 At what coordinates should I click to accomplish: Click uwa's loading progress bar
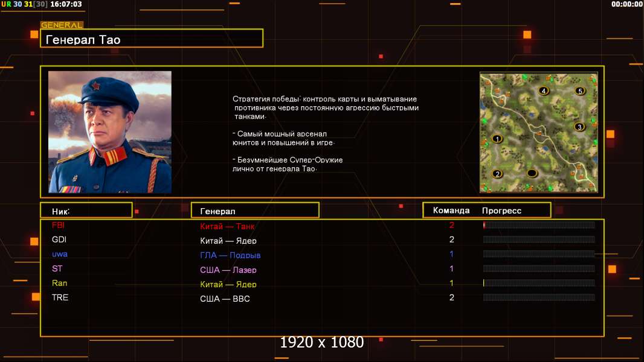tap(539, 254)
